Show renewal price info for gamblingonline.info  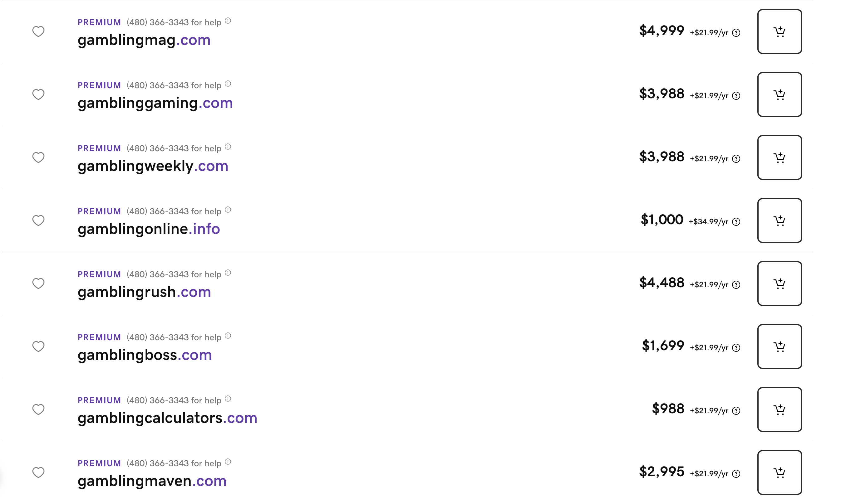click(736, 222)
